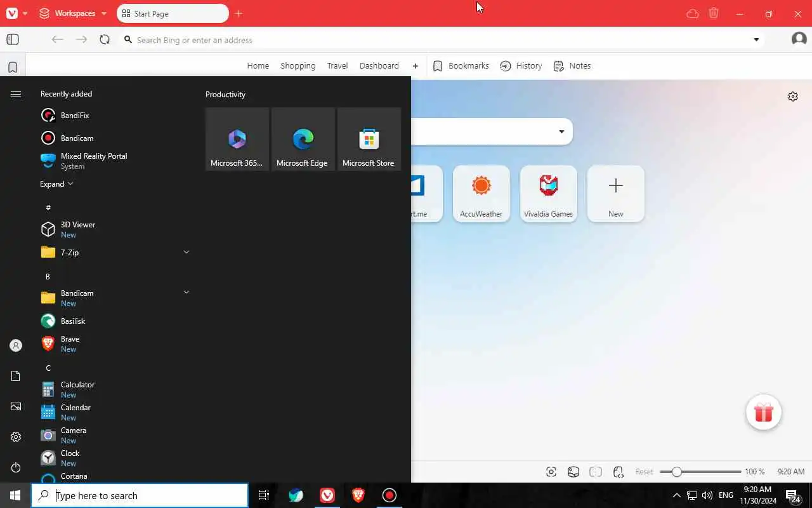Switch to the Shopping speed dial group
Viewport: 812px width, 508px height.
pyautogui.click(x=298, y=66)
